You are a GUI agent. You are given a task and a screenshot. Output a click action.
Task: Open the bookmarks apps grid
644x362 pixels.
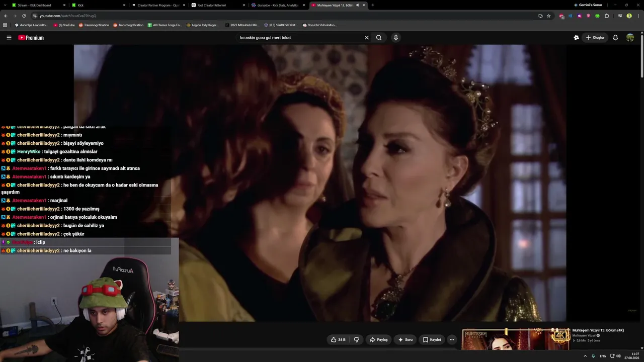coord(5,25)
